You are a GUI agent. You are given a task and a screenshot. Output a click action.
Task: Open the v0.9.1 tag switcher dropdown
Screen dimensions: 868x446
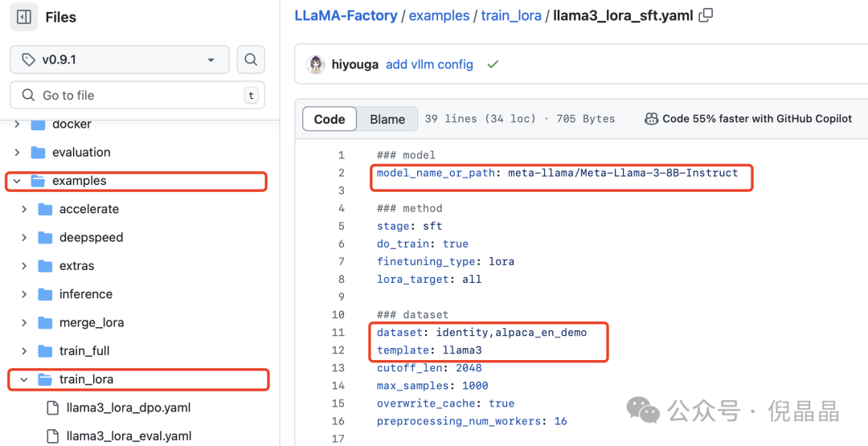pos(120,59)
